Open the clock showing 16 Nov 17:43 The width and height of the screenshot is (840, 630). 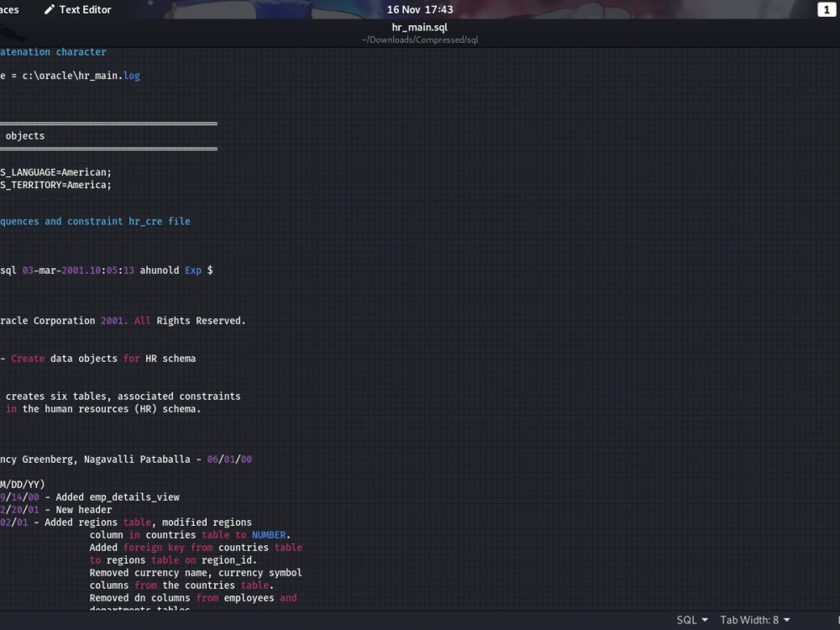pos(419,9)
